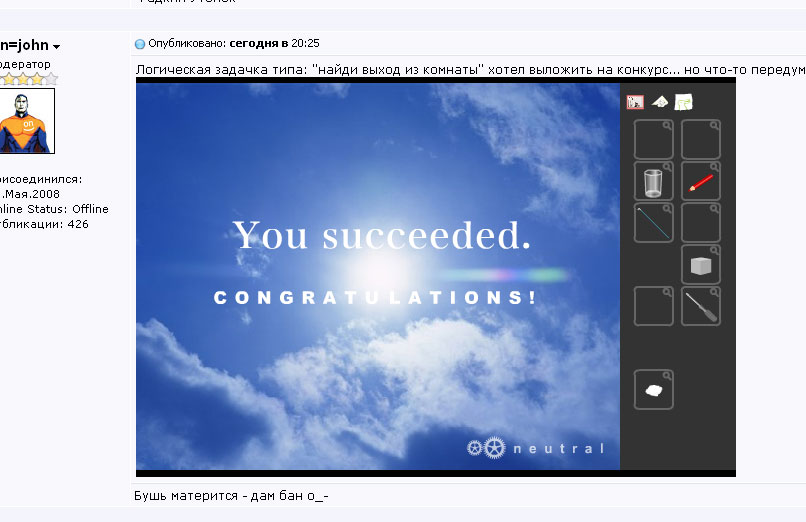
Task: Click the moderator star rating
Action: click(28, 79)
